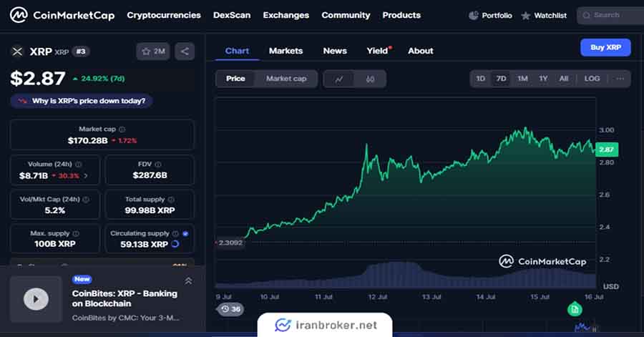Image resolution: width=644 pixels, height=337 pixels.
Task: Switch to the News tab
Action: 335,51
